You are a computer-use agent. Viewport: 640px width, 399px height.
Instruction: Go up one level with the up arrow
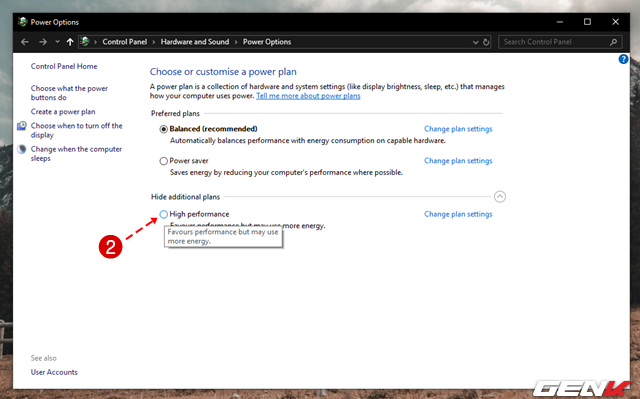pos(70,42)
